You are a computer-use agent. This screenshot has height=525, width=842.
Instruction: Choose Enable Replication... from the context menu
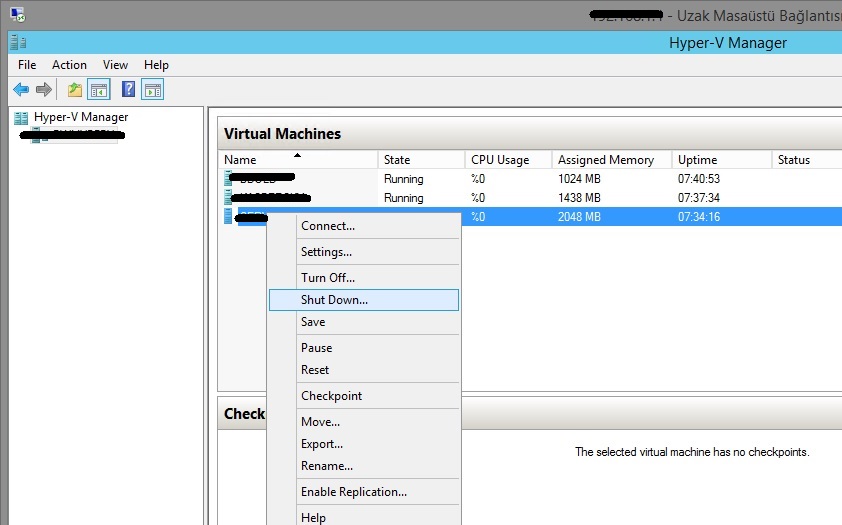tap(364, 492)
